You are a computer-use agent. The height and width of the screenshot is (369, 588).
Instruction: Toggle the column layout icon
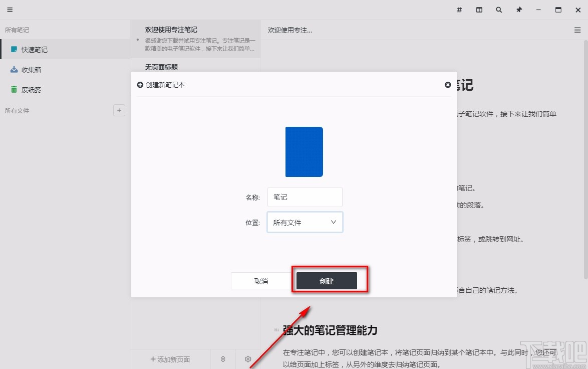point(479,10)
